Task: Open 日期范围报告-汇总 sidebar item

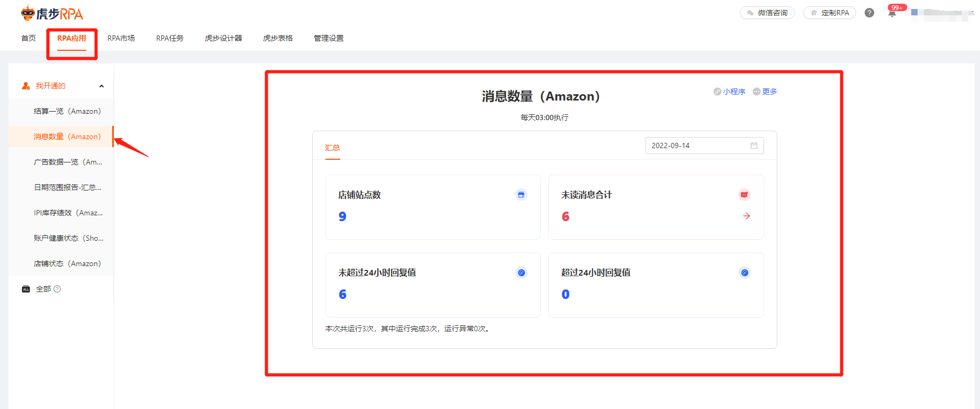Action: pyautogui.click(x=61, y=187)
